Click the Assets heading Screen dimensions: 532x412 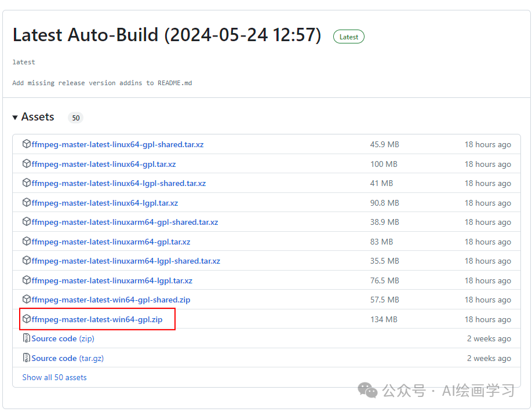(38, 116)
